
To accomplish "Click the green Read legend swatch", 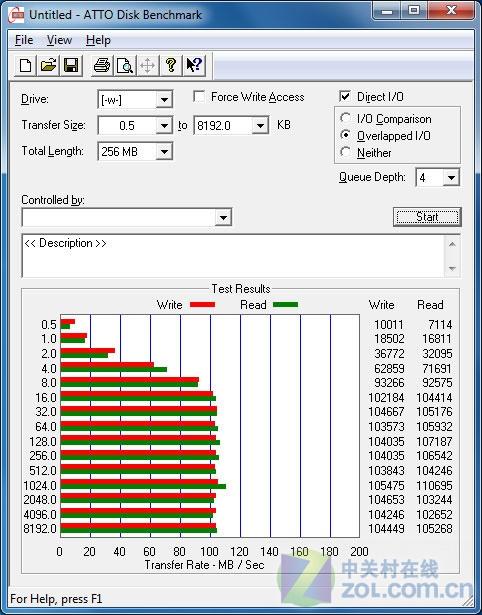I will click(x=285, y=304).
